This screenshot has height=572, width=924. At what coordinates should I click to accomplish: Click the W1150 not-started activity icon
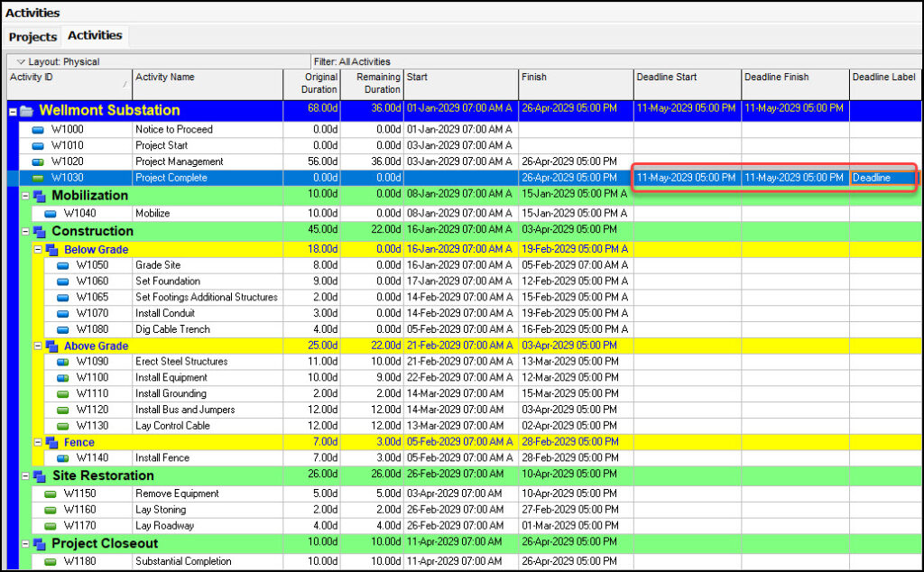pos(51,494)
